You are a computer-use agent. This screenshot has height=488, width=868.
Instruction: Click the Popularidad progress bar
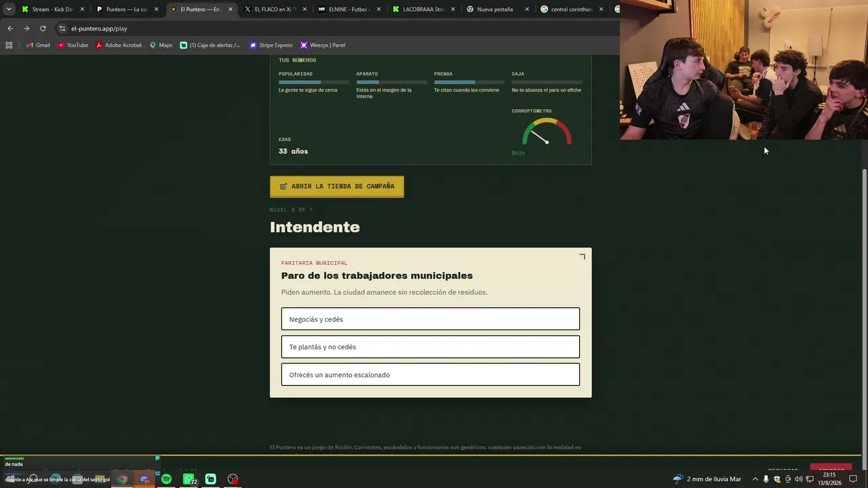[313, 82]
